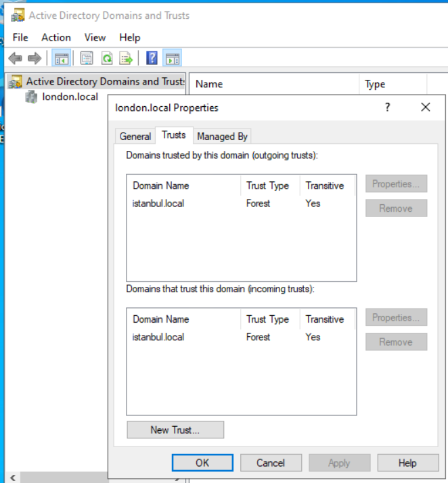The height and width of the screenshot is (483, 448).
Task: Switch to the General tab
Action: [x=135, y=136]
